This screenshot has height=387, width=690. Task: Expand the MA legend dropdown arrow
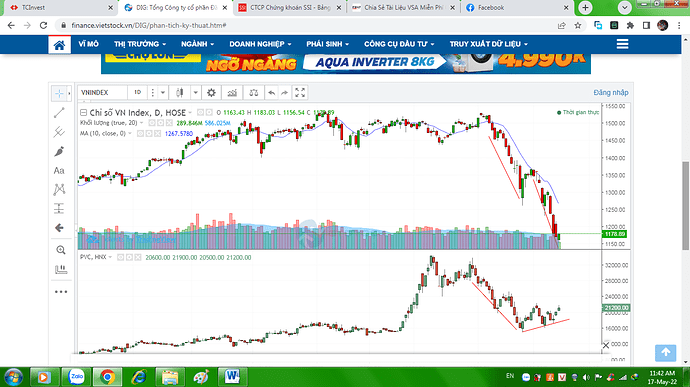(129, 133)
